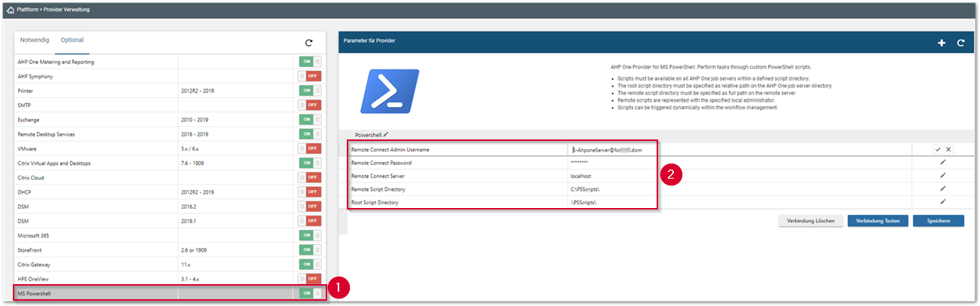Enable the DSM 2019.1 provider switch
The height and width of the screenshot is (306, 980).
point(310,221)
